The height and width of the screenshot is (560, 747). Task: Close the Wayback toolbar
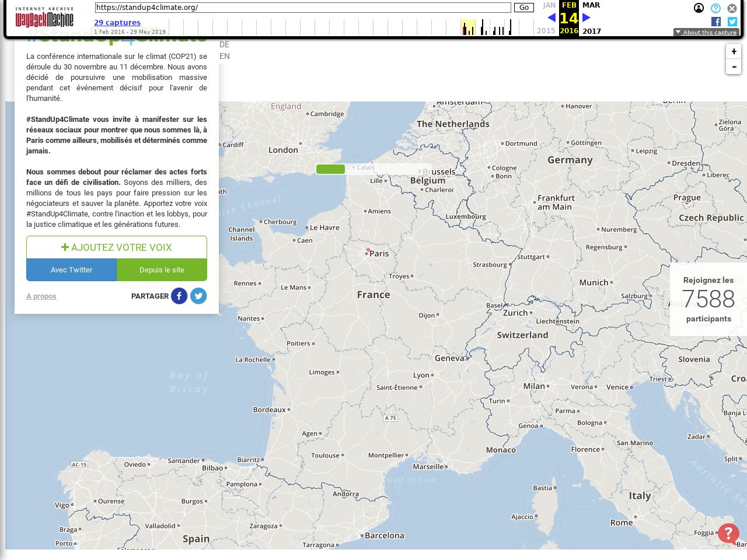pos(732,8)
